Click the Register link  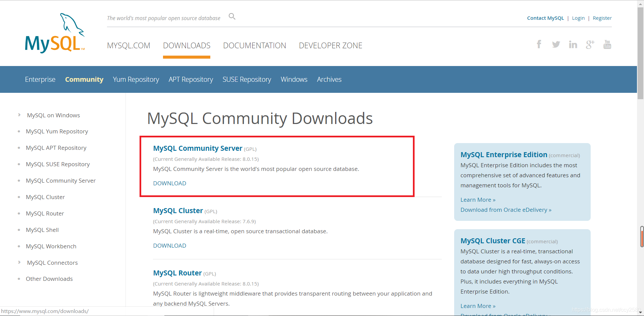[x=602, y=18]
